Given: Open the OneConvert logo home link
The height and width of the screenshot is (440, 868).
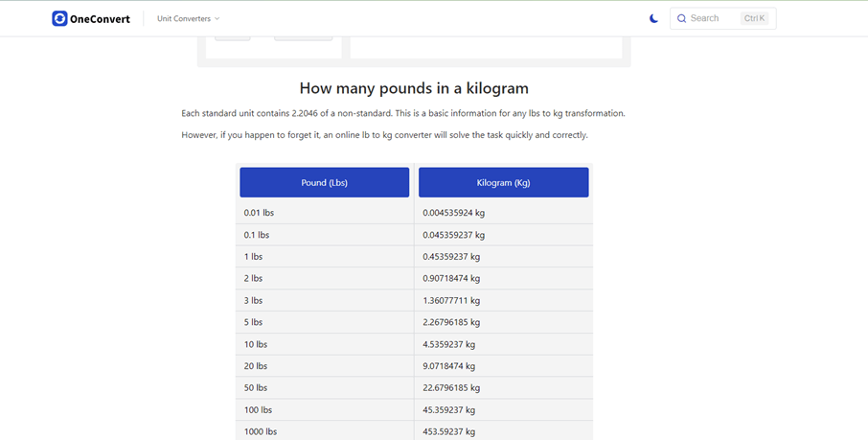Looking at the screenshot, I should tap(91, 18).
